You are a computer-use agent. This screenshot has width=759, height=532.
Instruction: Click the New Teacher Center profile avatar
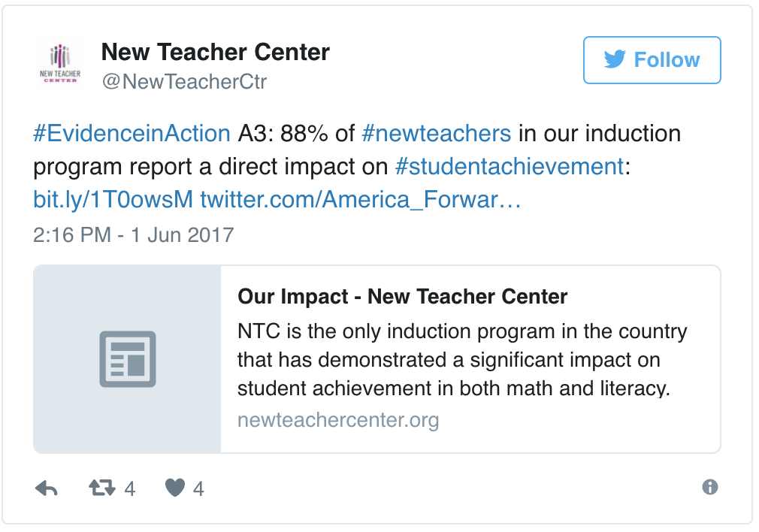coord(59,63)
